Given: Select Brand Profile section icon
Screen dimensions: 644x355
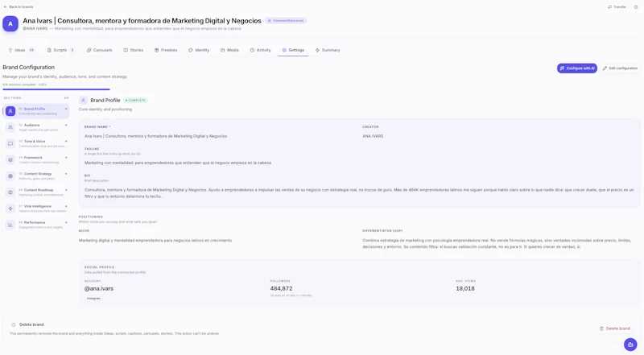Looking at the screenshot, I should click(x=10, y=111).
